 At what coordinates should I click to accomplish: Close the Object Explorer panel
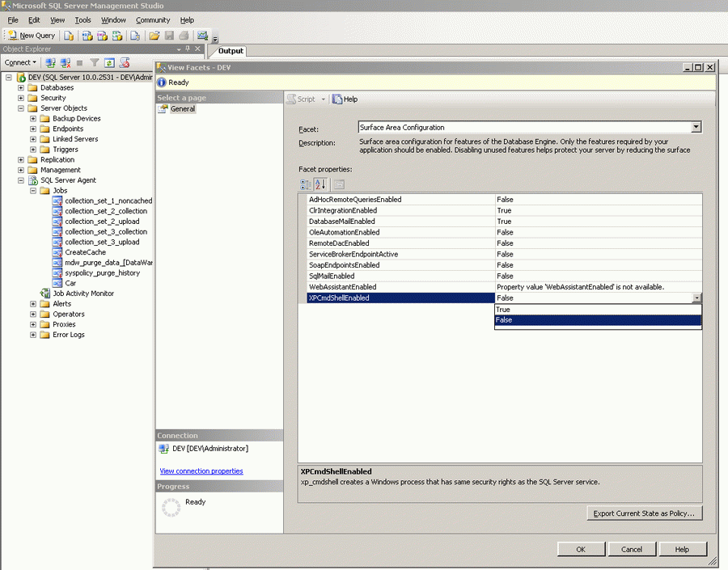197,49
